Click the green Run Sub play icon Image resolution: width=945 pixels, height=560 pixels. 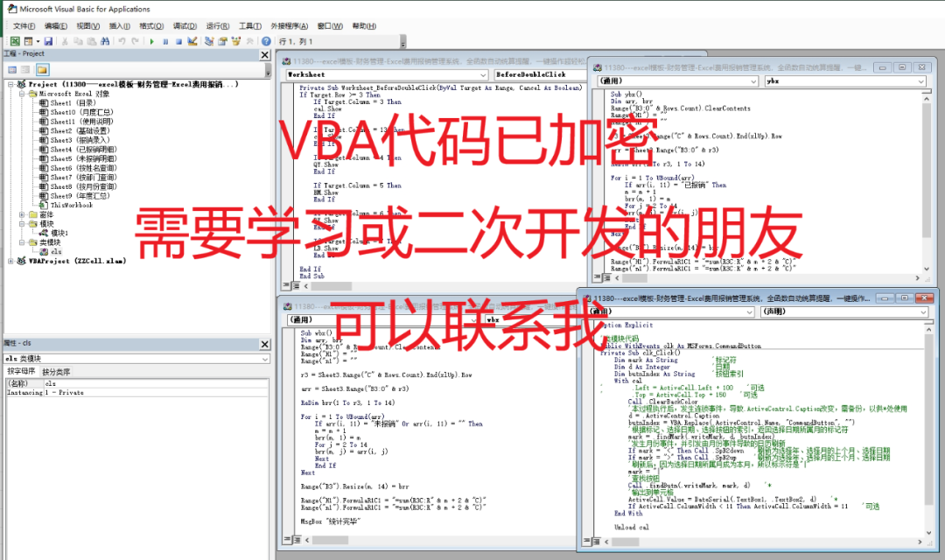(152, 42)
